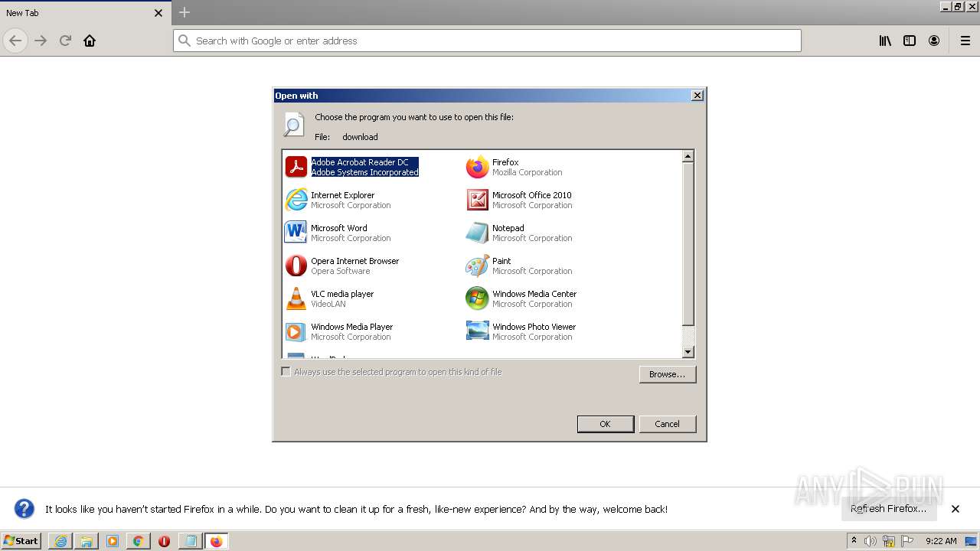
Task: Click the 'Mozilla Corporation' label
Action: tap(528, 172)
